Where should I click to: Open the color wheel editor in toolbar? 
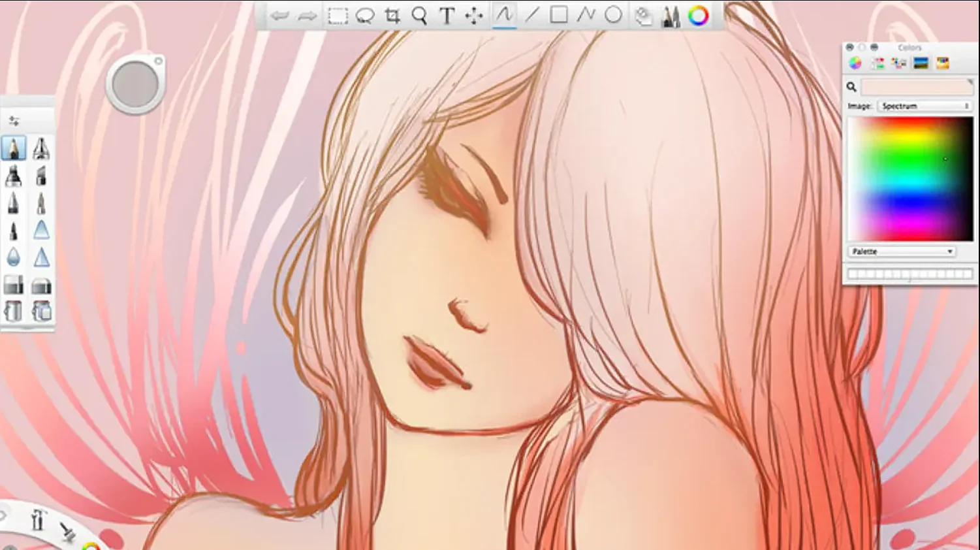click(x=699, y=16)
